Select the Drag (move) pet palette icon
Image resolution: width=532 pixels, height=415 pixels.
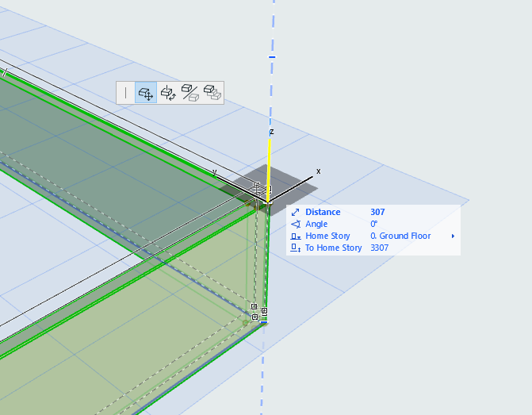tap(146, 92)
